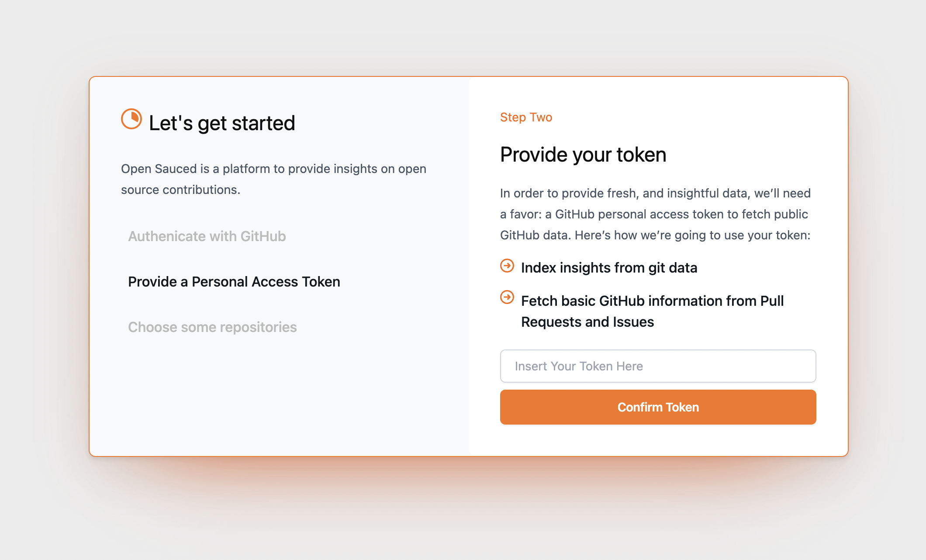Open the Provide a Personal Access Token step
This screenshot has width=926, height=560.
coord(234,282)
